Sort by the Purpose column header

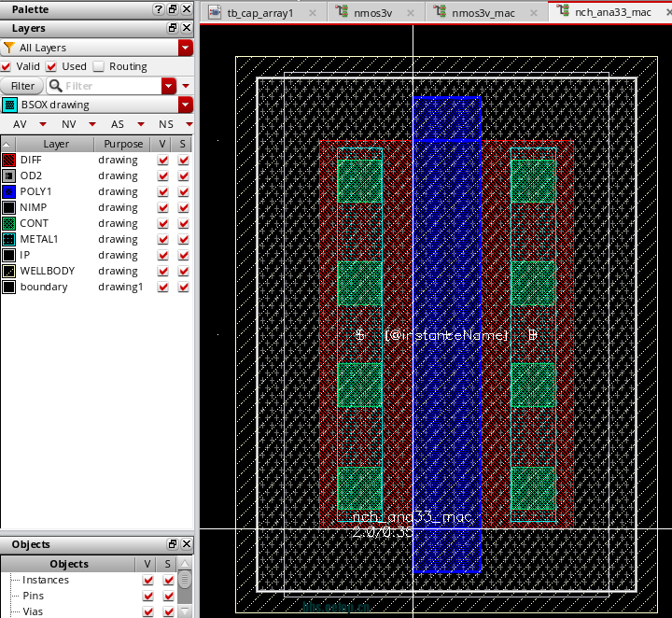coord(123,145)
